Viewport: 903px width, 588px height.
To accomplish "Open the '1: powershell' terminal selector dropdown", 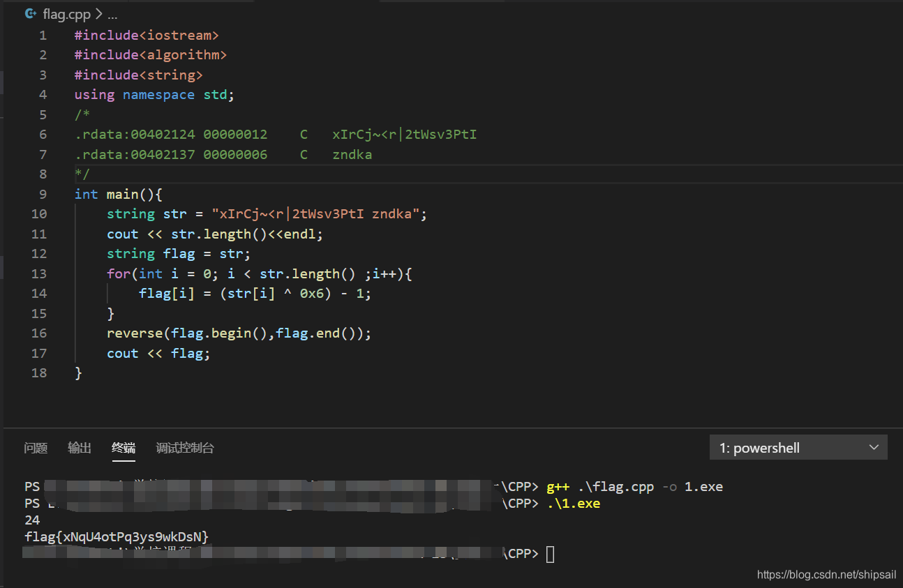I will click(798, 448).
